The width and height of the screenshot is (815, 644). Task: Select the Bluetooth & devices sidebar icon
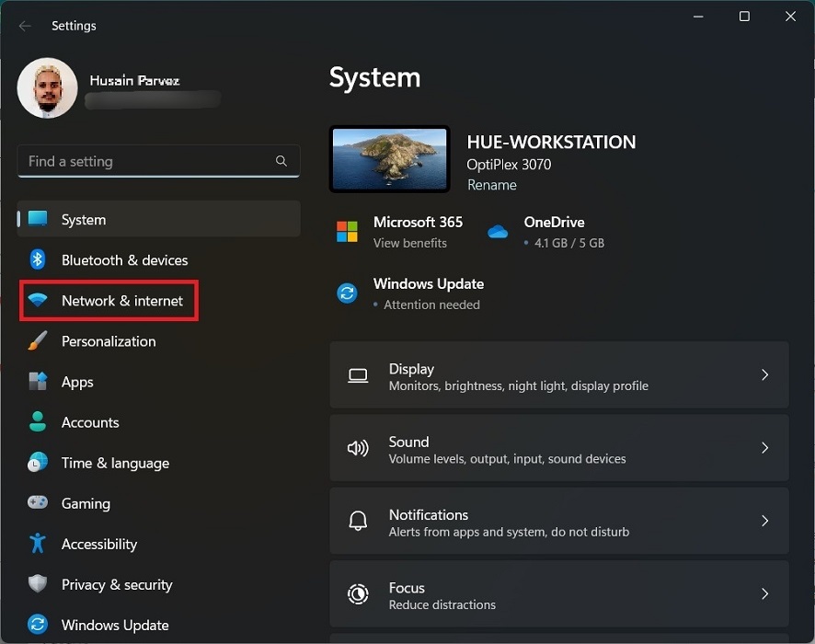tap(37, 259)
